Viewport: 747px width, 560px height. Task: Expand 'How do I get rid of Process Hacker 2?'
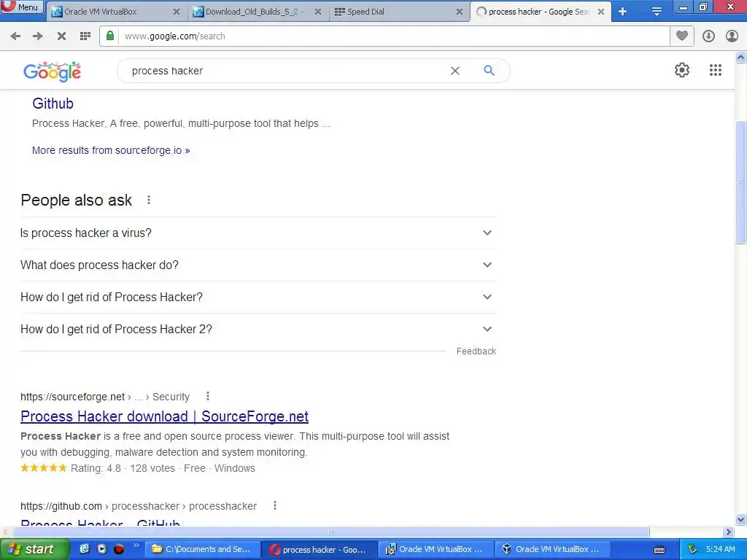258,329
